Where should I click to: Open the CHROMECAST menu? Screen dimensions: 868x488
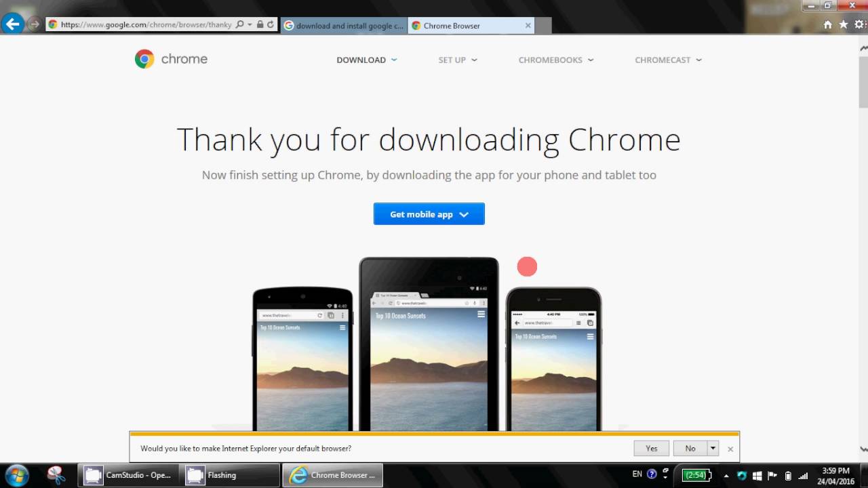[x=668, y=60]
